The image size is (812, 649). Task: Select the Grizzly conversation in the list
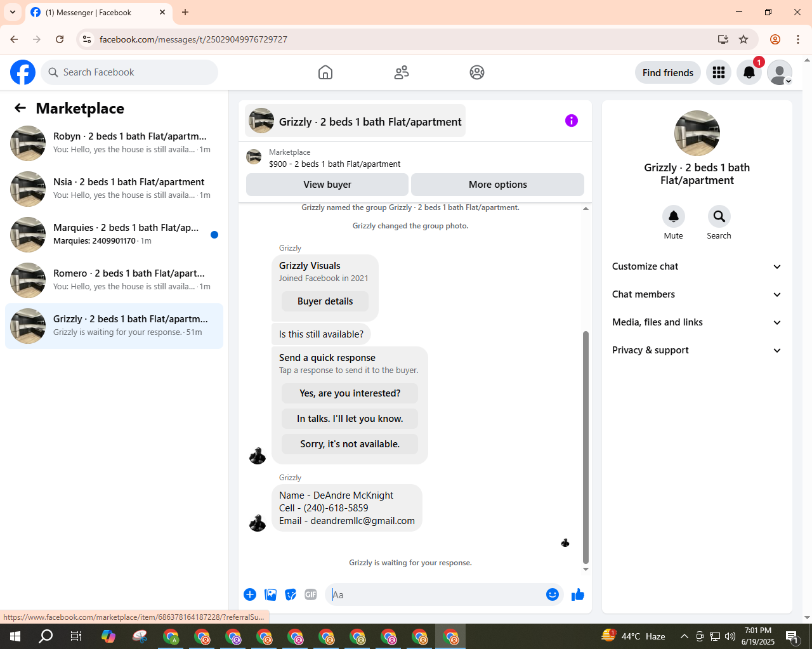click(x=114, y=326)
